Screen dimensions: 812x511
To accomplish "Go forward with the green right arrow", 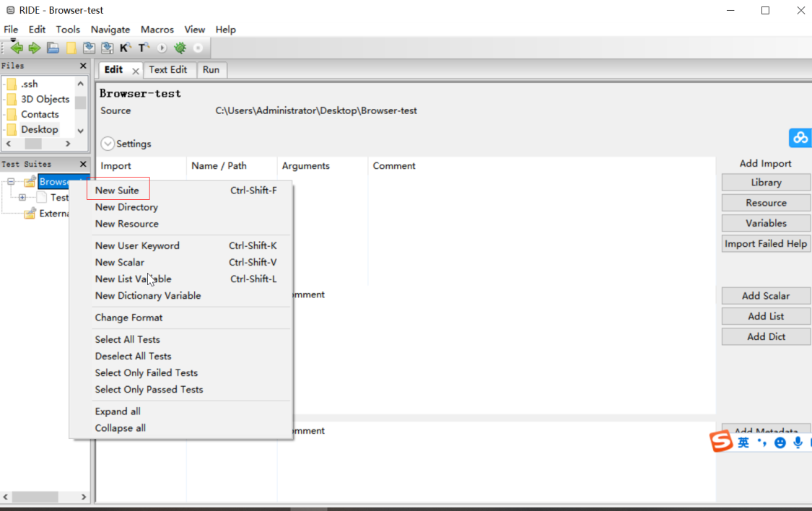I will (35, 48).
